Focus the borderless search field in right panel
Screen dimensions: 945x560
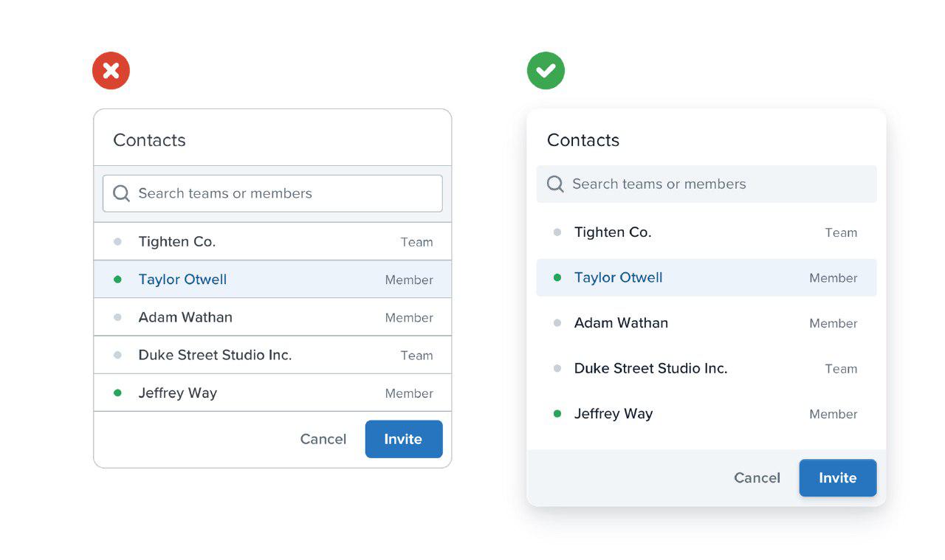tap(716, 184)
